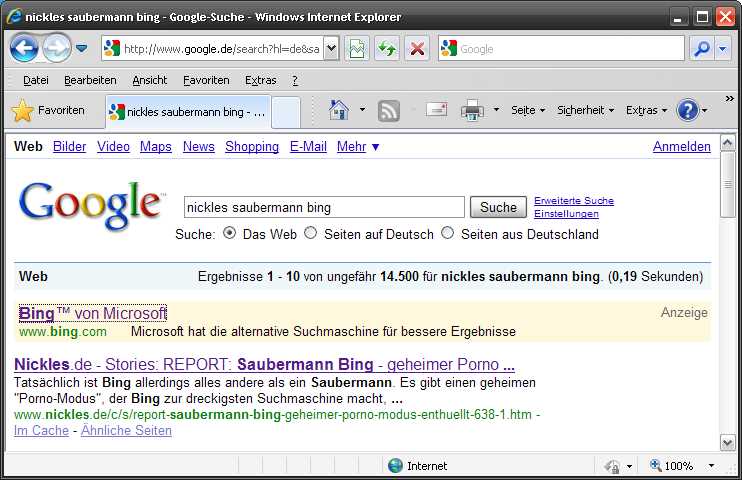
Task: Click the Internet Explorer title bar icon
Action: click(x=14, y=17)
